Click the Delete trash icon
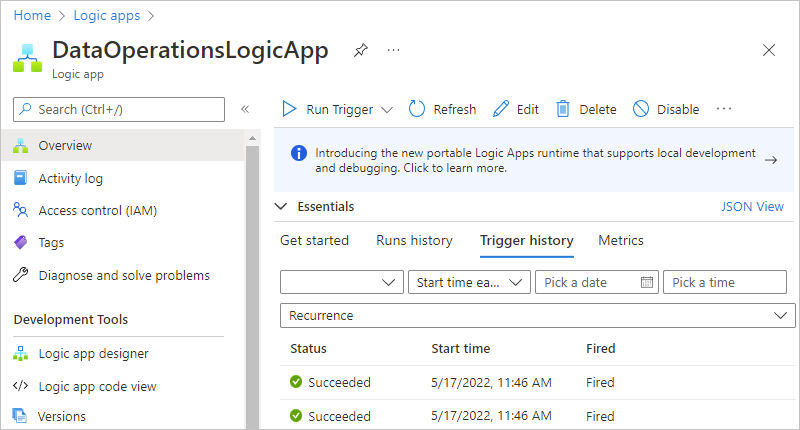This screenshot has width=800, height=430. (x=564, y=109)
